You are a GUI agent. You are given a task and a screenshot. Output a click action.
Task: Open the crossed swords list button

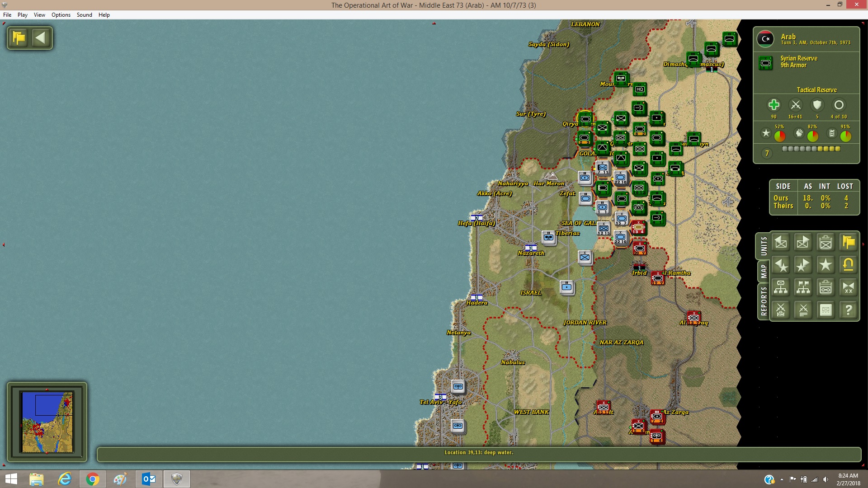click(x=803, y=310)
